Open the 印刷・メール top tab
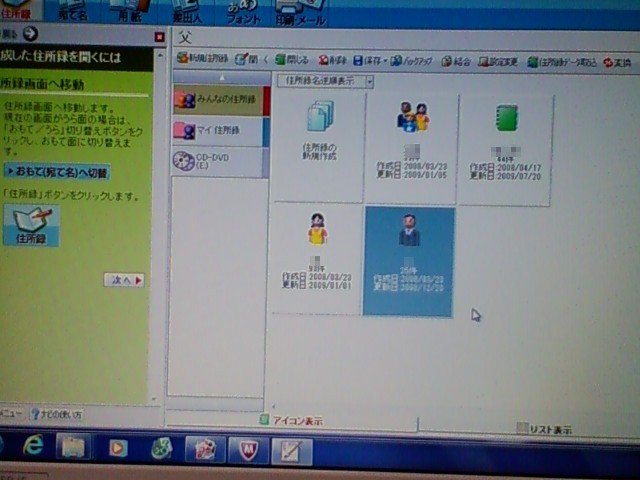This screenshot has width=640, height=480. [300, 14]
